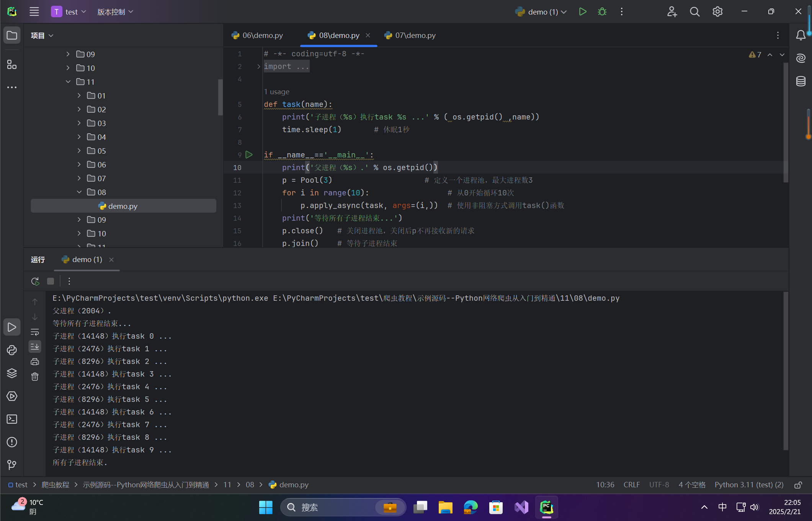Click the CRLF line separator indicator
The image size is (812, 521).
(x=631, y=485)
